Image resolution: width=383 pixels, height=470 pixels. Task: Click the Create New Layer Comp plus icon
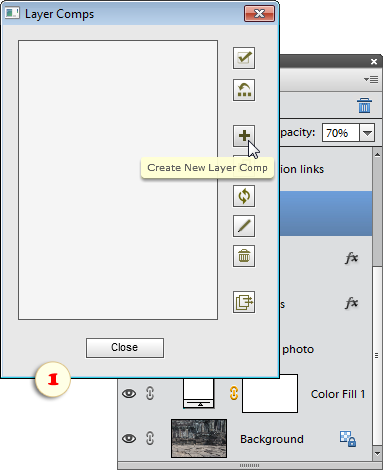244,136
